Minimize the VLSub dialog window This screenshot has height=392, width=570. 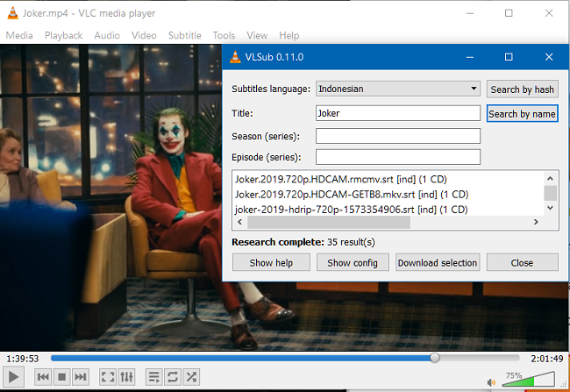tap(470, 57)
